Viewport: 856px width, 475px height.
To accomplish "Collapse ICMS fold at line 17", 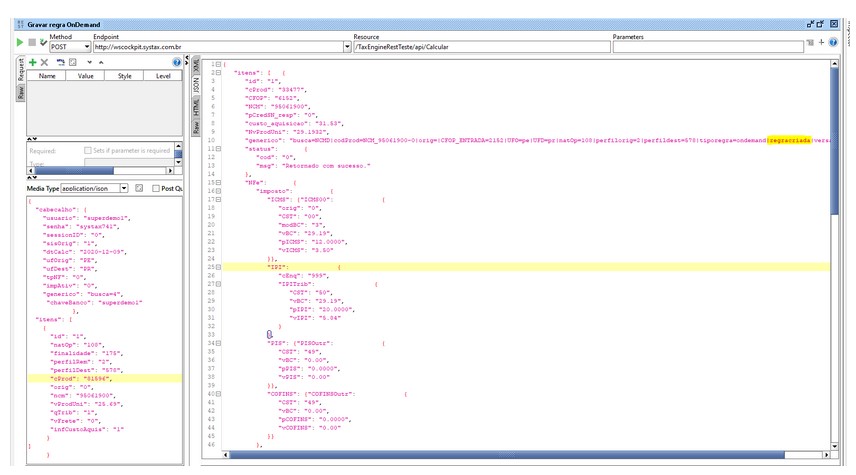I will (218, 199).
